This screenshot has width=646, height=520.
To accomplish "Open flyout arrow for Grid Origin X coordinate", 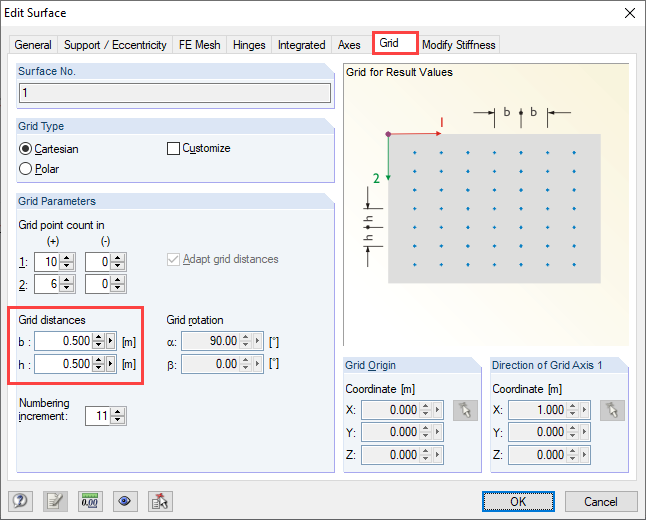I will pyautogui.click(x=440, y=410).
